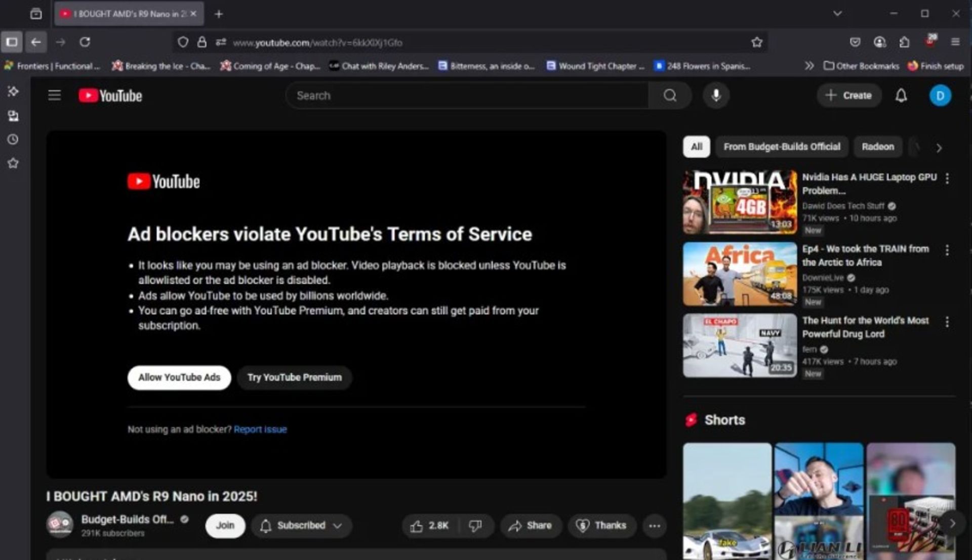Like the video with 2.8K likes
Screen dimensions: 972x560
tap(430, 526)
